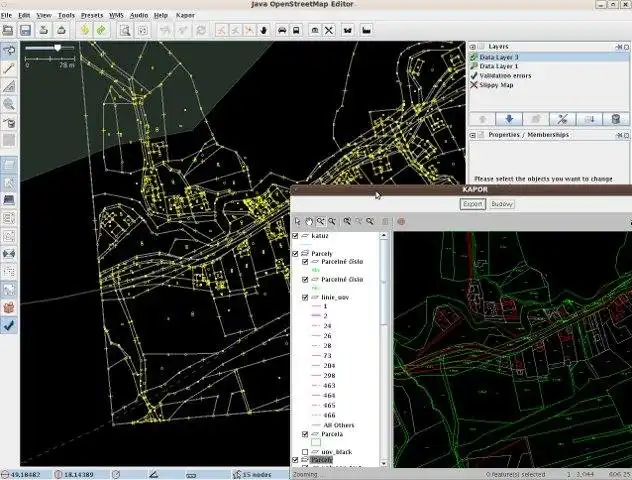This screenshot has height=480, width=632.
Task: Click the arrow pointer tool in KAPOR
Action: [x=298, y=221]
